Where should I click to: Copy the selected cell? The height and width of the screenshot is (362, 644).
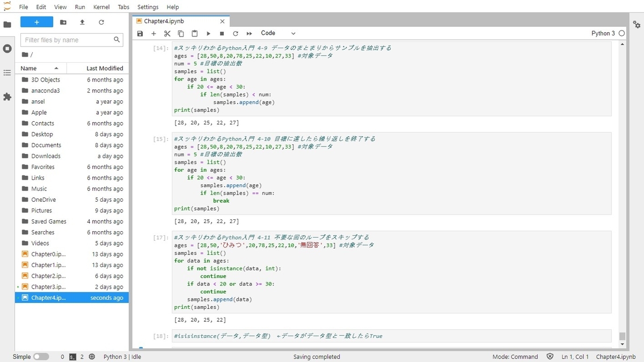181,33
